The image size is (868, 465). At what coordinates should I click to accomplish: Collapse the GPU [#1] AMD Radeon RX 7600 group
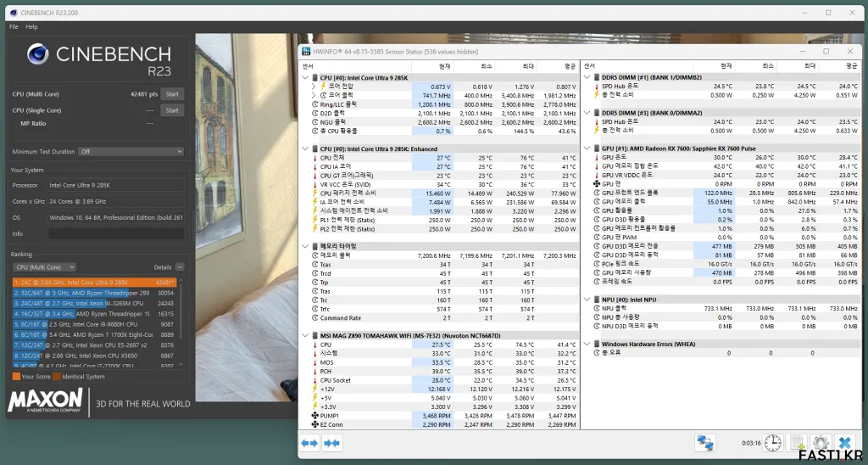click(x=587, y=148)
